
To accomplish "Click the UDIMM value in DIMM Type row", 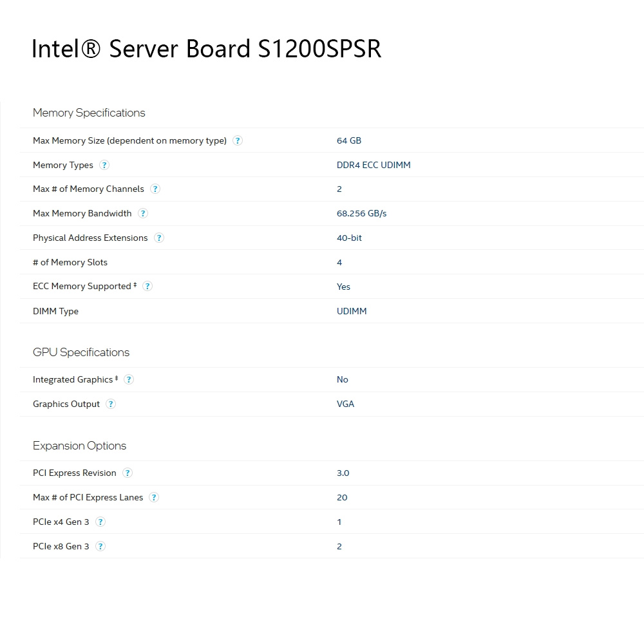I will [352, 311].
